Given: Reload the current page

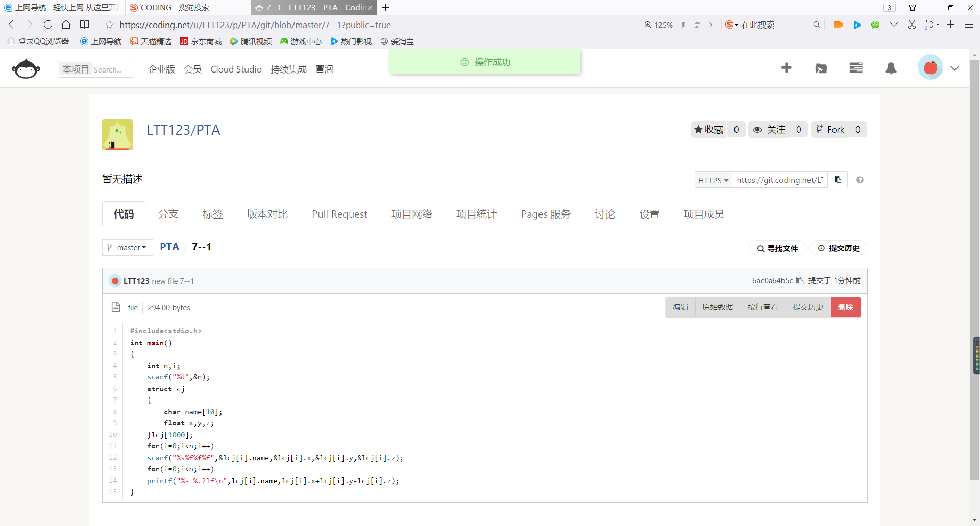Looking at the screenshot, I should (x=48, y=25).
